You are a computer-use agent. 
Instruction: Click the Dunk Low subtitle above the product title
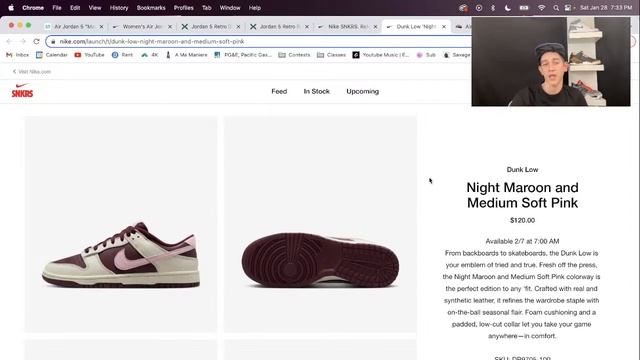(x=522, y=169)
